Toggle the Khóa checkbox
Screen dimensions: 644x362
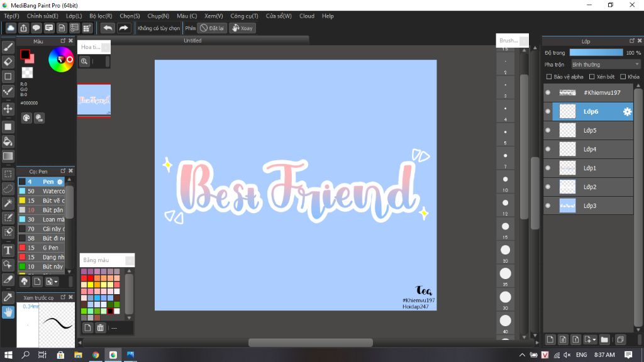click(623, 77)
